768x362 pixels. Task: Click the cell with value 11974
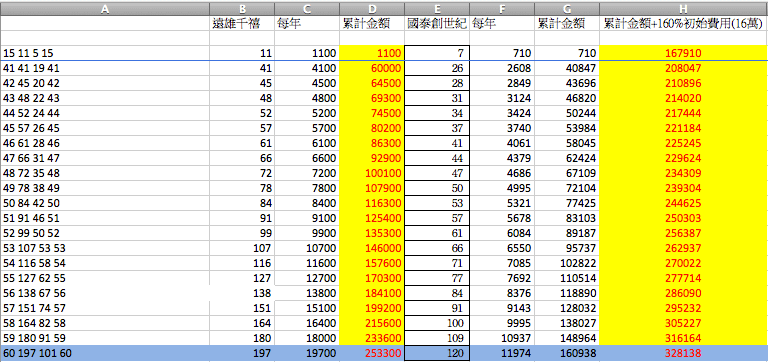(502, 353)
